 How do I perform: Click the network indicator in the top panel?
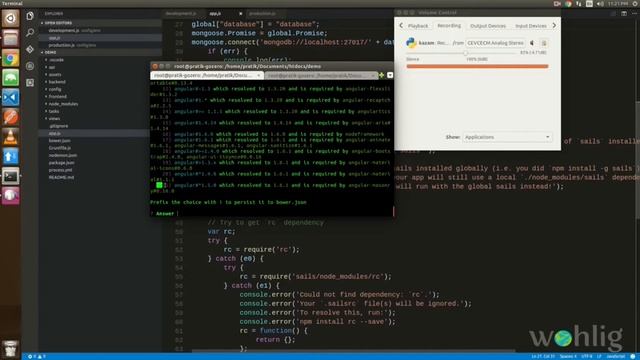[579, 4]
